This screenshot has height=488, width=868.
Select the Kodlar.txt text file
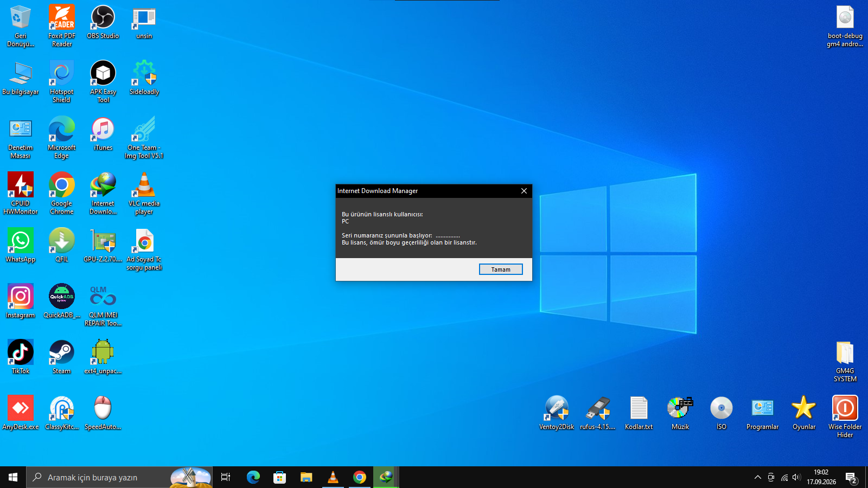[639, 413]
